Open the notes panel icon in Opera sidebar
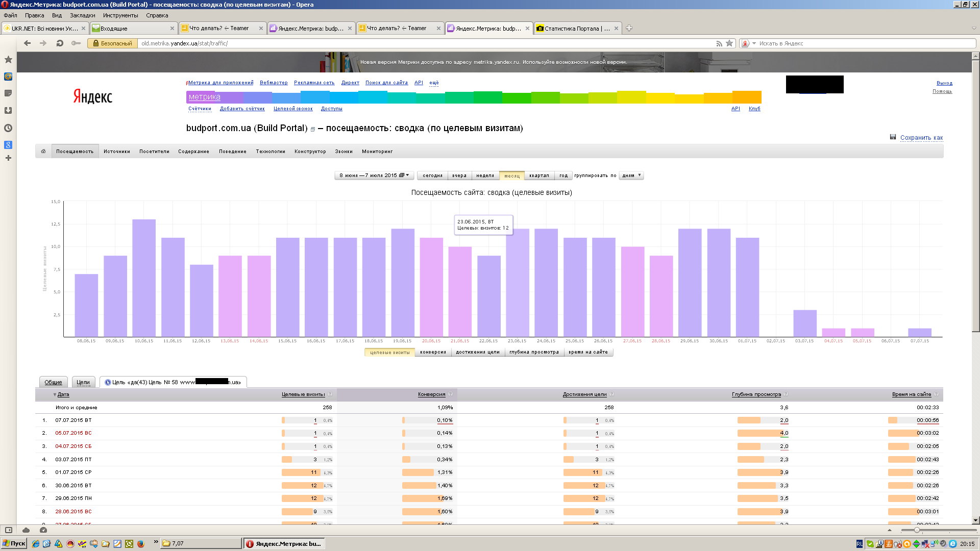The height and width of the screenshot is (551, 980). [x=8, y=93]
